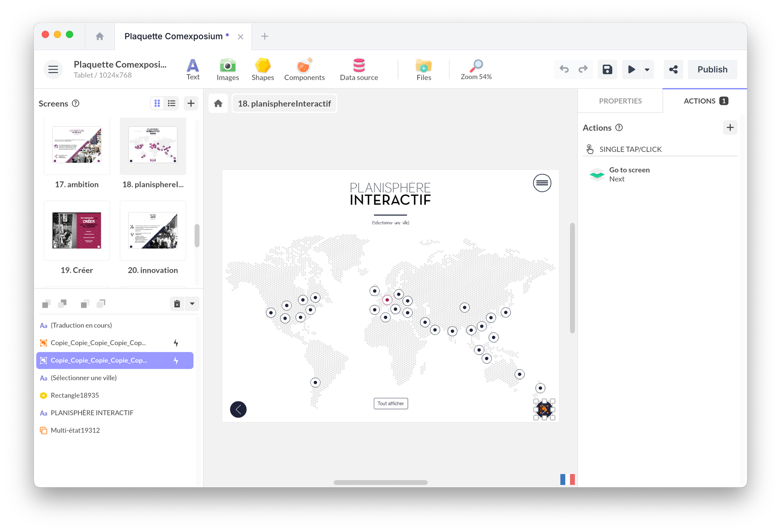Open the delete layer options dropdown
The height and width of the screenshot is (532, 781).
(x=192, y=304)
